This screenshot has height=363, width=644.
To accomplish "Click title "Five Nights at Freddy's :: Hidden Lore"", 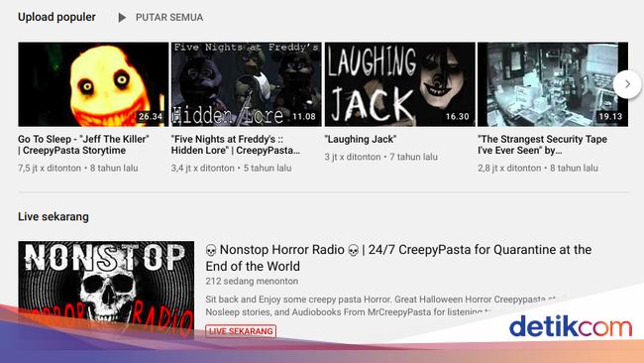I will pos(236,145).
